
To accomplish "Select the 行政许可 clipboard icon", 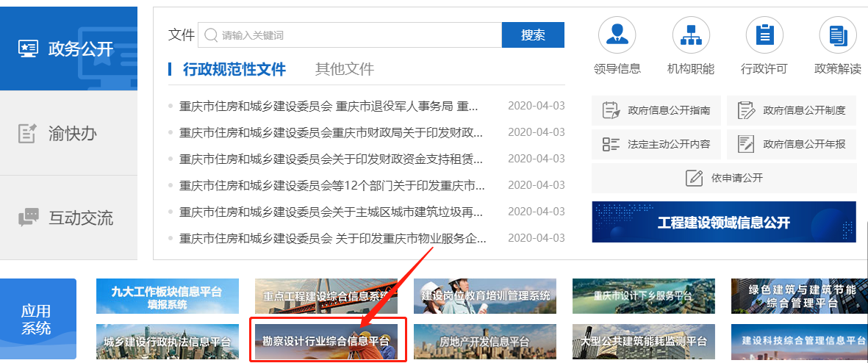I will click(x=764, y=35).
